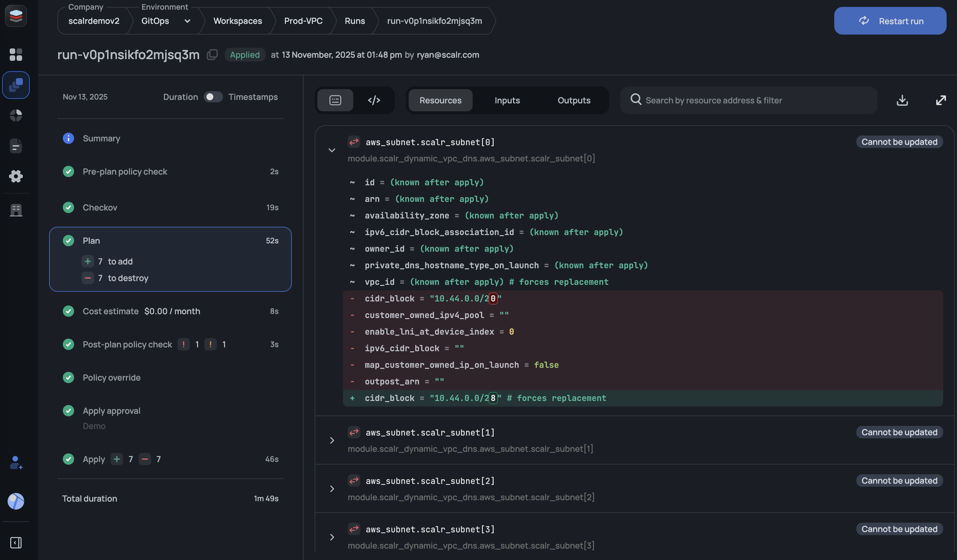Screen dimensions: 957x560
Task: Collapse the sidebar panel icon at bottom
Action: [16, 542]
